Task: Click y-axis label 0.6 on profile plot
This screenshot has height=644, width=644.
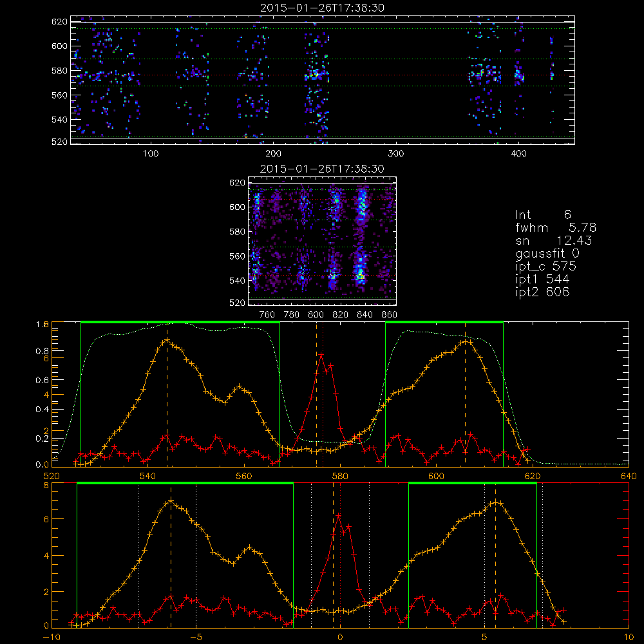Action: [42, 381]
